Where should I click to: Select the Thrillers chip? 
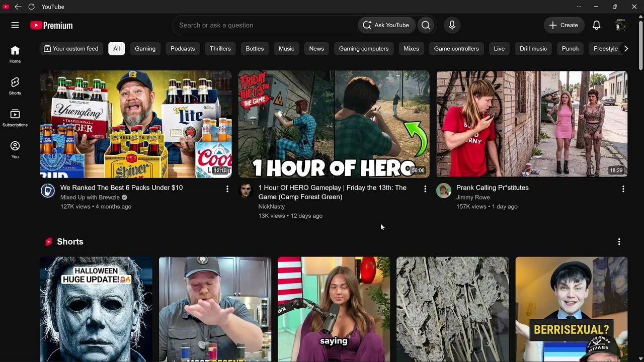coord(220,49)
